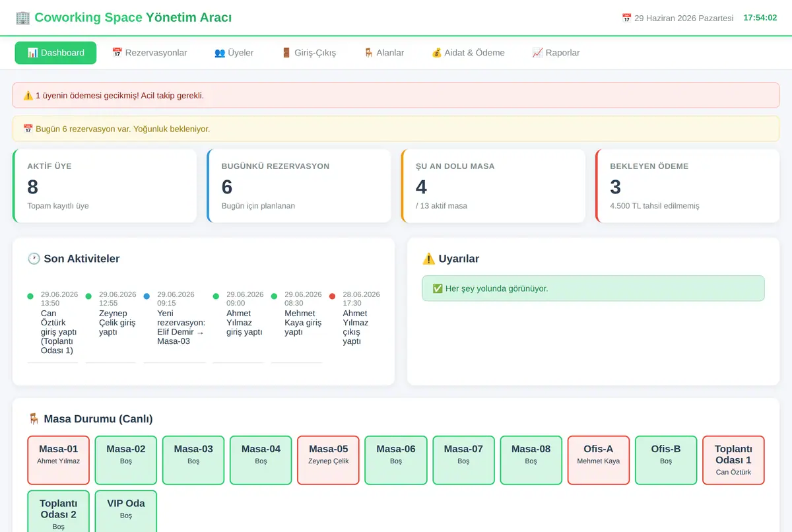Select the Toplantı Odası 2 card

(x=58, y=511)
